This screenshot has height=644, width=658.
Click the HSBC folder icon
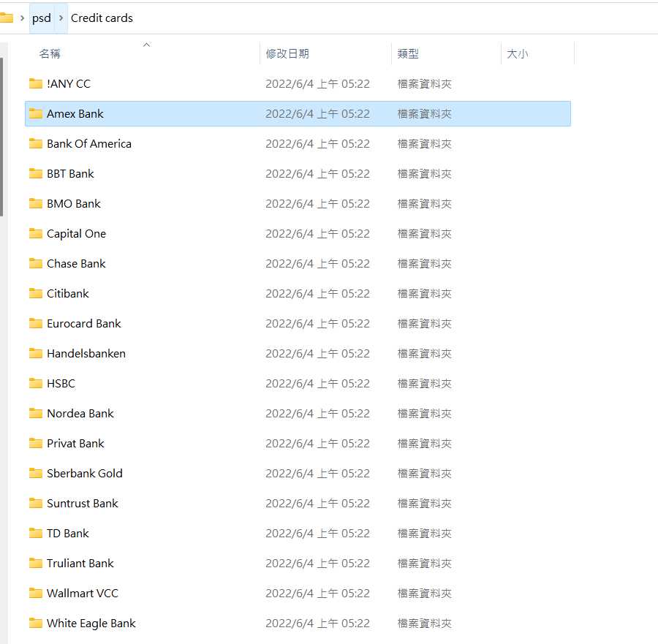click(x=36, y=384)
